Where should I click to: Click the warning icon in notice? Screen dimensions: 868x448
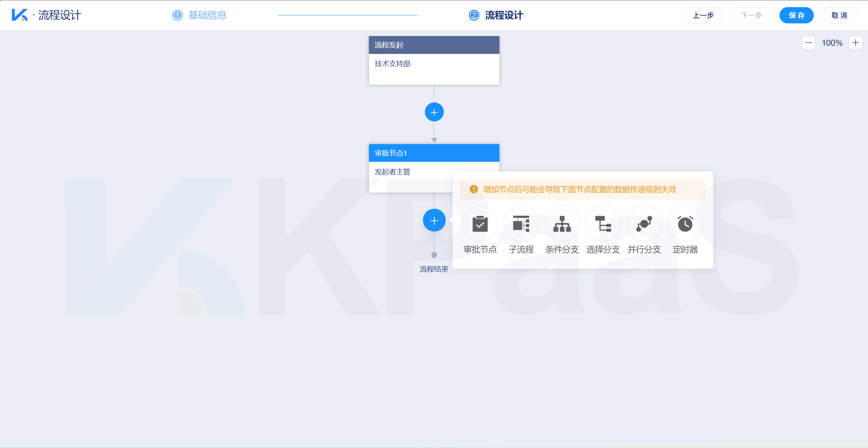pyautogui.click(x=474, y=189)
